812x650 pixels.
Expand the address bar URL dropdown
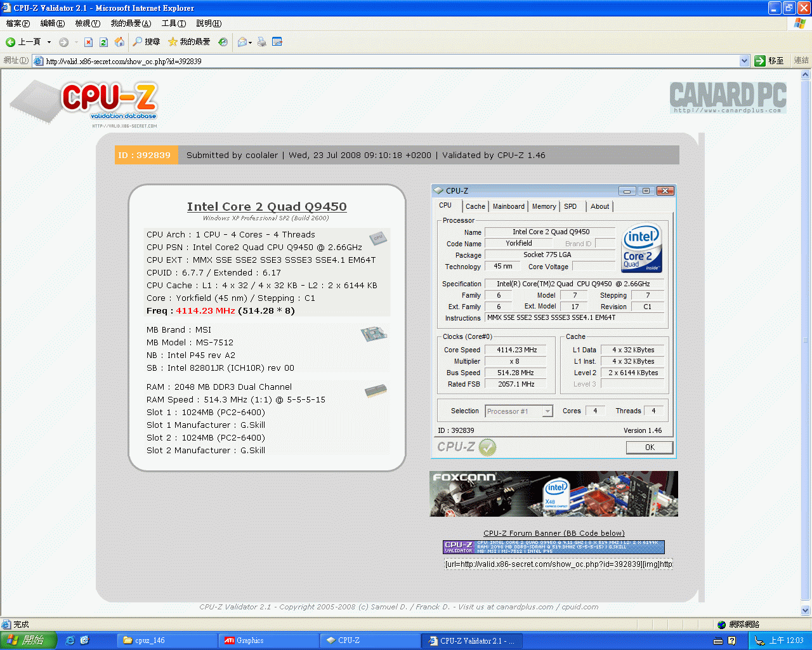pos(745,61)
